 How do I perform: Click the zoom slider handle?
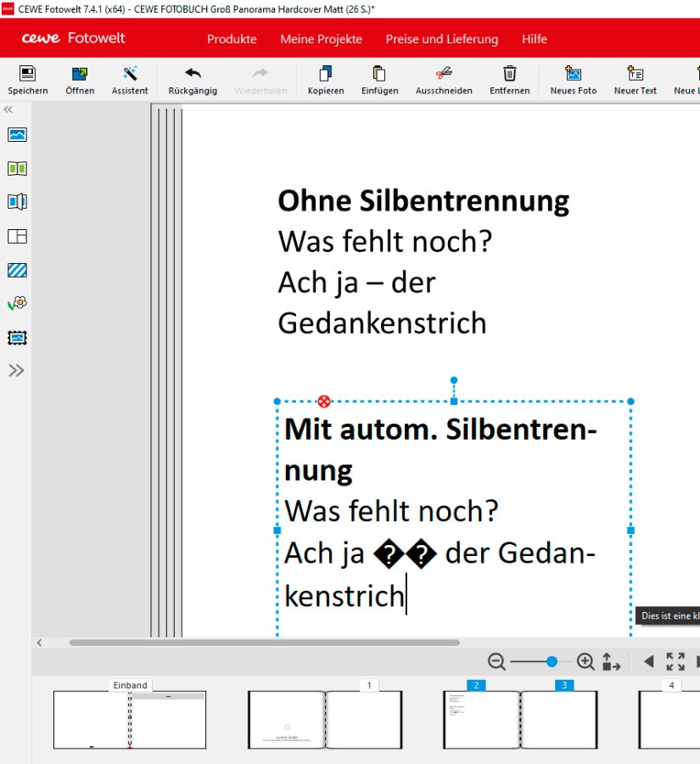[552, 661]
